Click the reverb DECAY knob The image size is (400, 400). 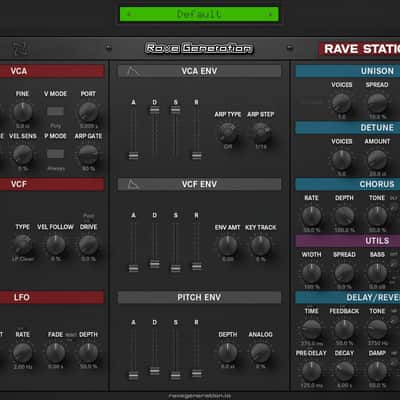click(344, 371)
